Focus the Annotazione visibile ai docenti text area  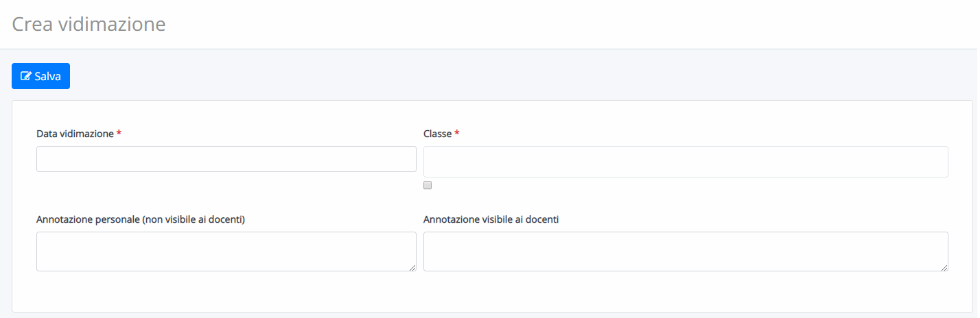coord(686,252)
